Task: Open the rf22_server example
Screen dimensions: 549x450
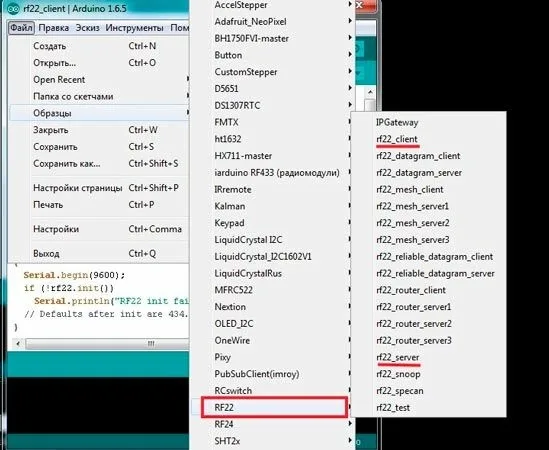Action: [429, 357]
